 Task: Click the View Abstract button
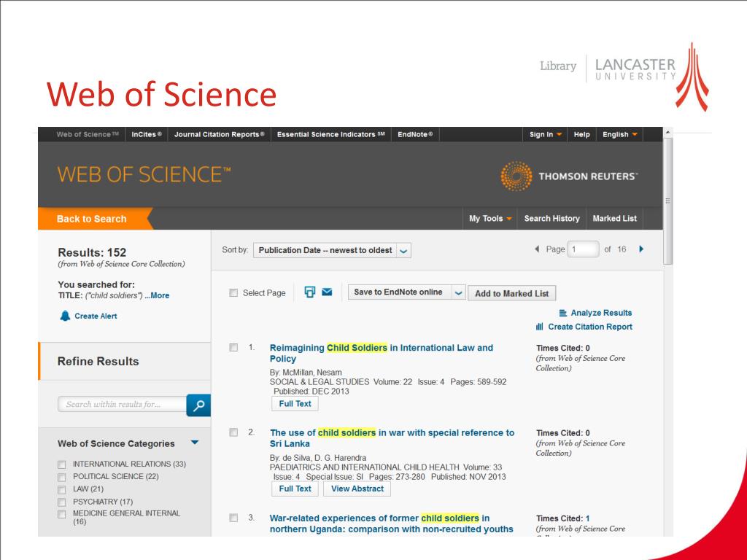click(357, 489)
